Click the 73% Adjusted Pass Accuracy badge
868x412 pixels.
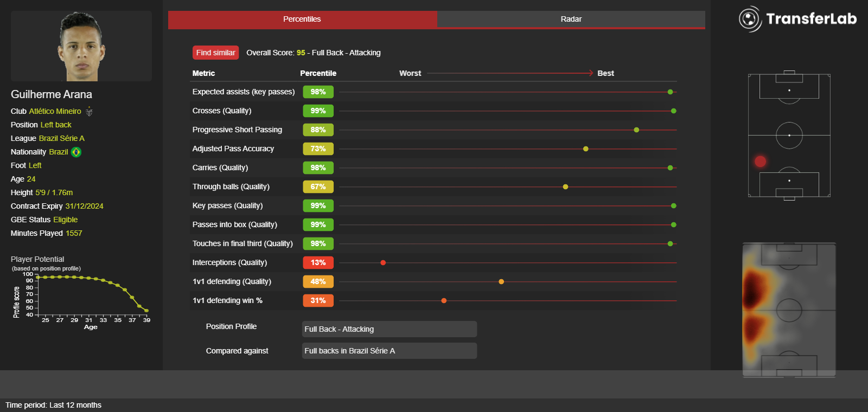coord(318,149)
